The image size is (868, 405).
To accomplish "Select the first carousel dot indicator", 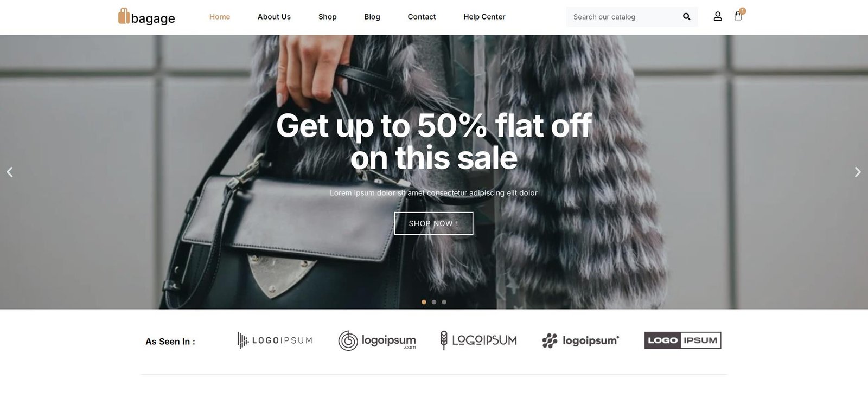I will 424,302.
